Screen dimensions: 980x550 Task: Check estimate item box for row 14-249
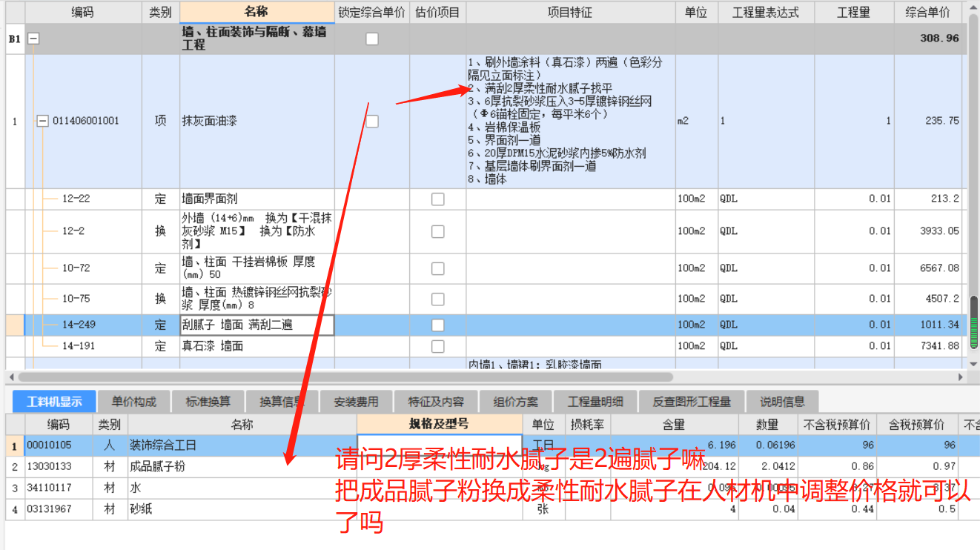[438, 325]
